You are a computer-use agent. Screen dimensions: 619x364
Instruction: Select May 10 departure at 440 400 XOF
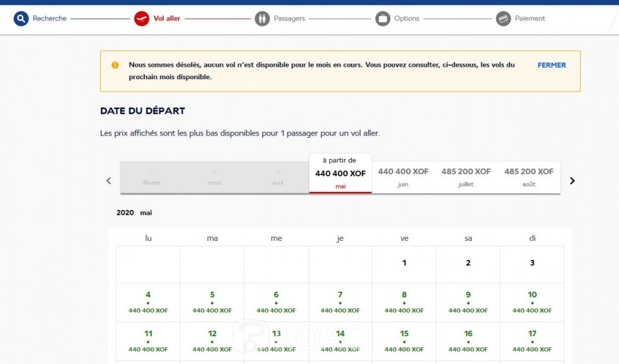point(532,302)
